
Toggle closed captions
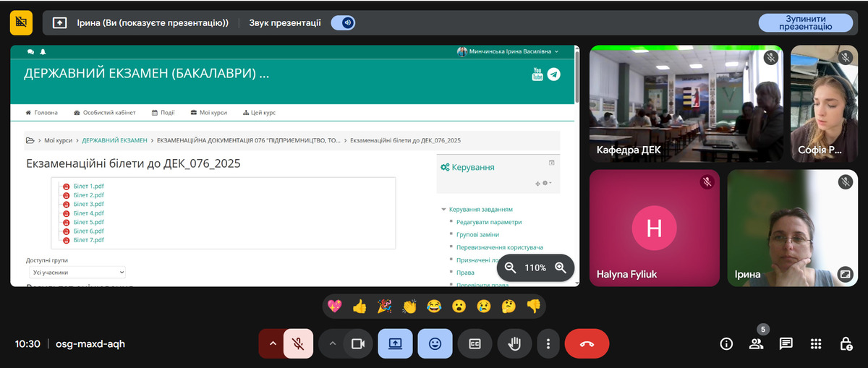[x=475, y=344]
